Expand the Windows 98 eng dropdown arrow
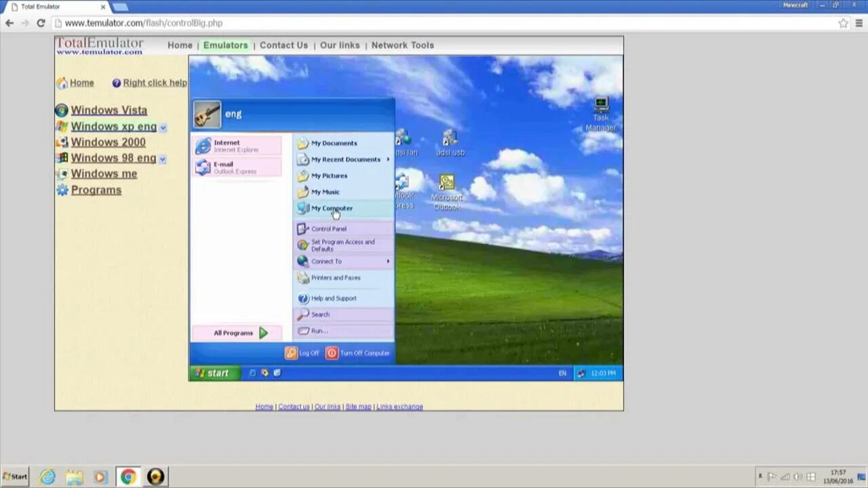This screenshot has height=488, width=868. pyautogui.click(x=162, y=158)
